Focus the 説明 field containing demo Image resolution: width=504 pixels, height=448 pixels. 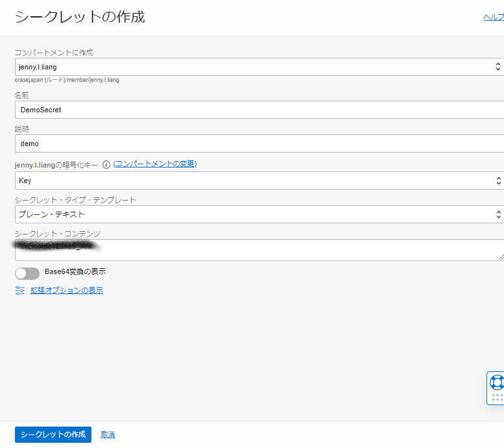coord(258,143)
